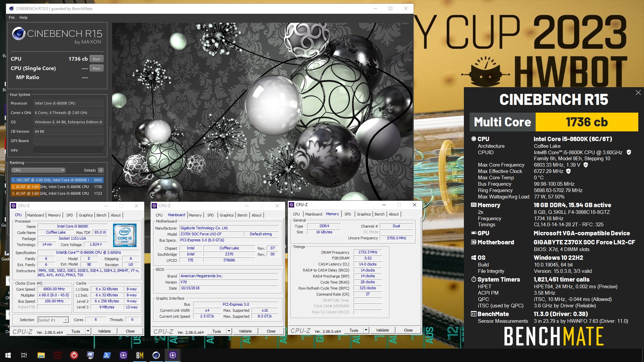Open BenchMate from the taskbar
The height and width of the screenshot is (362, 644).
[140, 355]
